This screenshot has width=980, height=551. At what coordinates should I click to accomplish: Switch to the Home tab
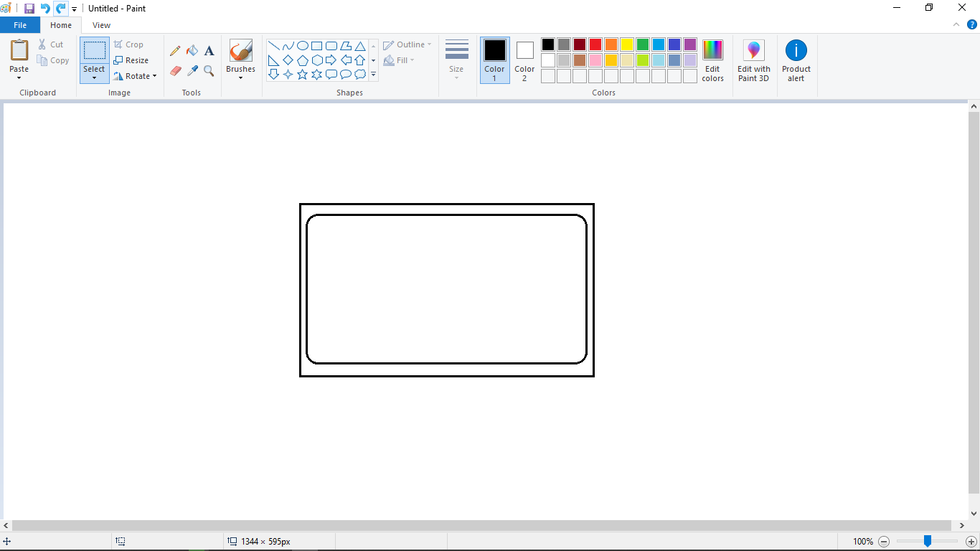[61, 25]
